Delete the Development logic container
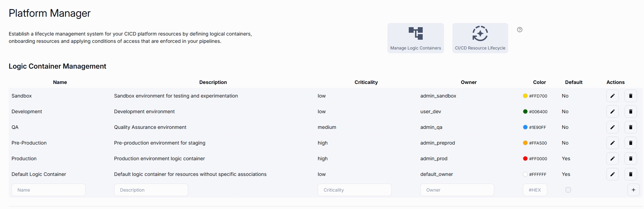The image size is (644, 209). pos(630,111)
